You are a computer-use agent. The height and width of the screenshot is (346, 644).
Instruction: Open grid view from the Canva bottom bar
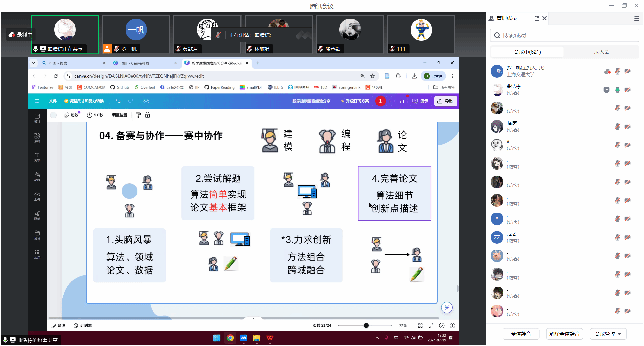coord(420,325)
